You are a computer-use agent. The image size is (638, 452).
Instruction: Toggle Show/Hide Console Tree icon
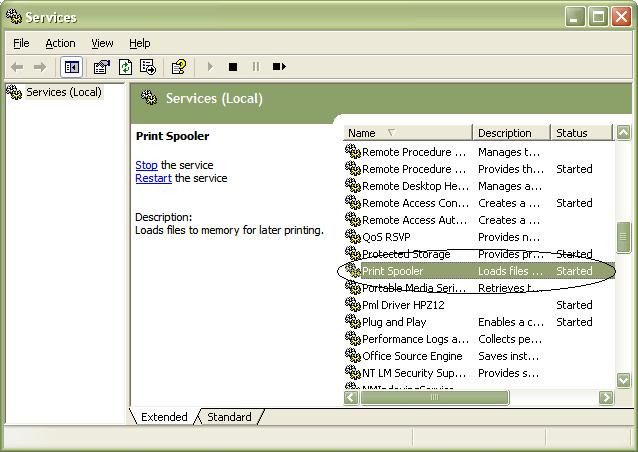72,67
